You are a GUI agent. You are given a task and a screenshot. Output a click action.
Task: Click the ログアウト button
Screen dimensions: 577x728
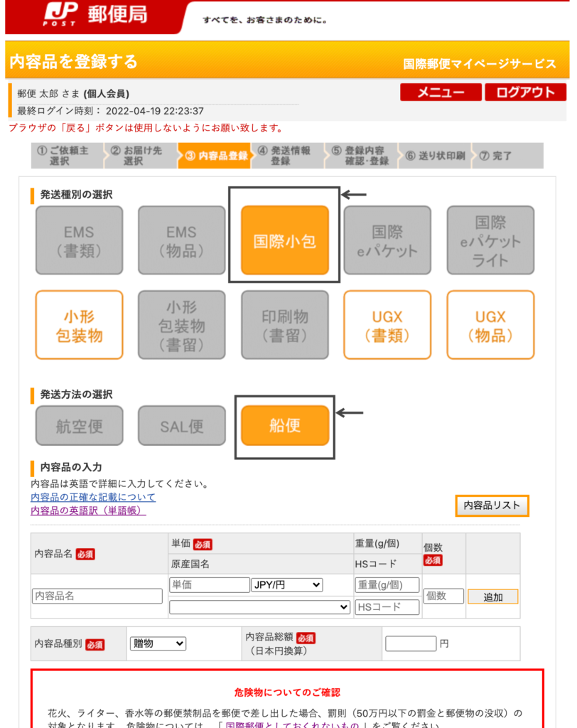[525, 92]
